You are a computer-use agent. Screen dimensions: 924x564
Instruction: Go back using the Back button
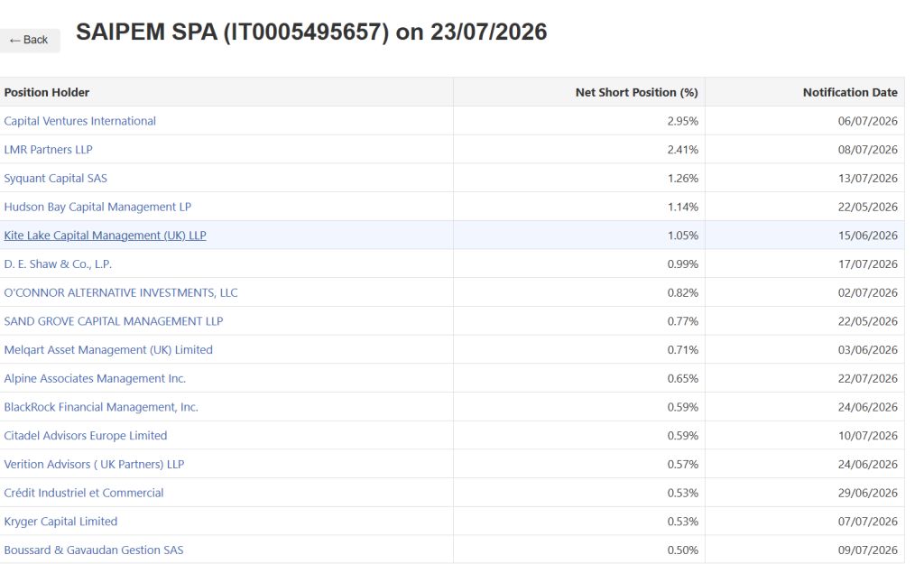(29, 40)
